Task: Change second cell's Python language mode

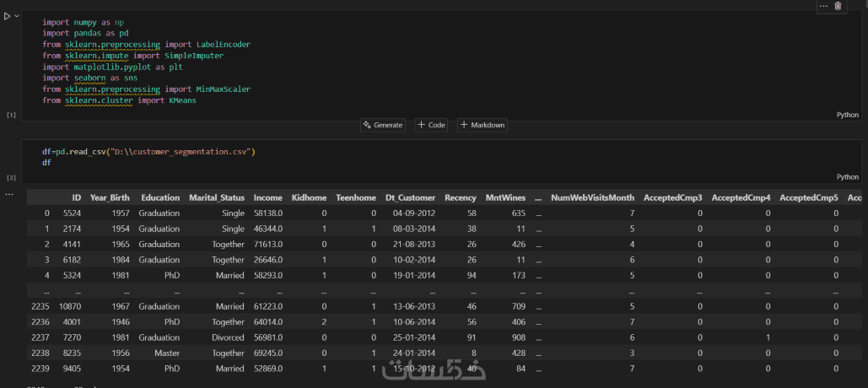Action: pos(847,177)
